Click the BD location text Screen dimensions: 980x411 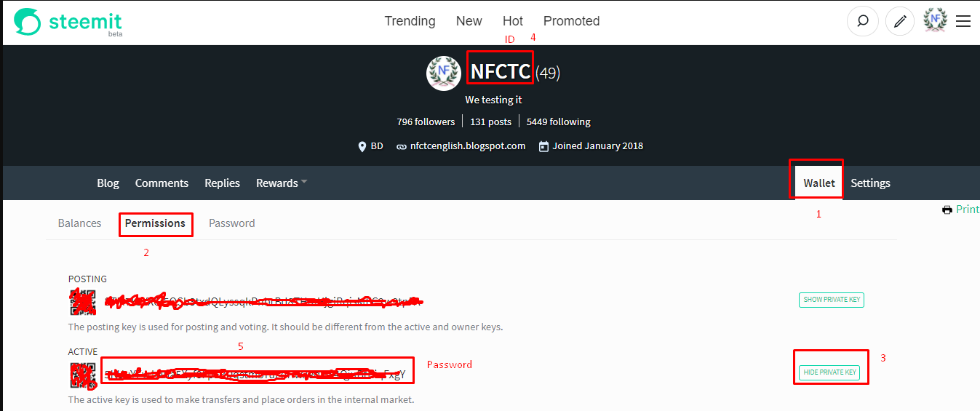[x=377, y=146]
